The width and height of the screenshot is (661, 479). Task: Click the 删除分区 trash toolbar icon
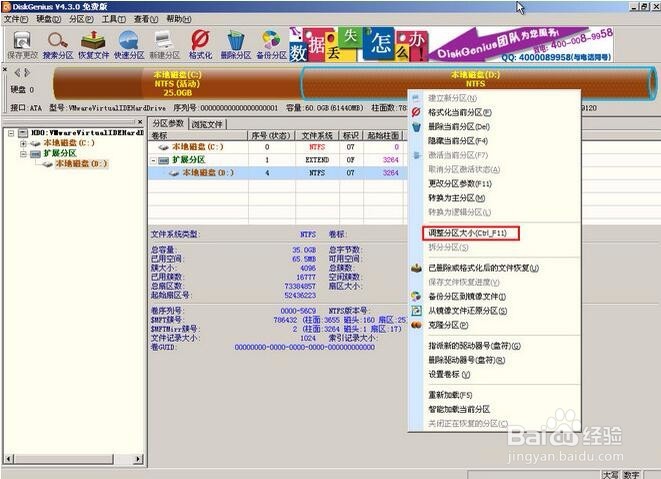(236, 44)
